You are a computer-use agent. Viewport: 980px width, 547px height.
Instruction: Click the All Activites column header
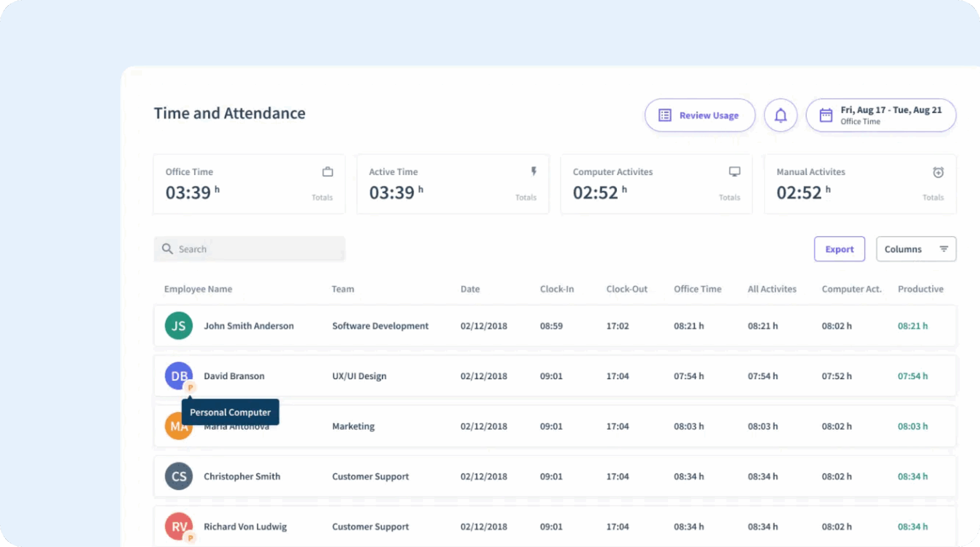tap(772, 289)
